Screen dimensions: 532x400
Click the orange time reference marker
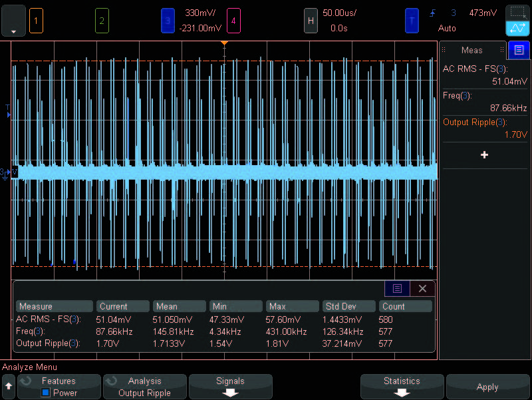pyautogui.click(x=224, y=43)
